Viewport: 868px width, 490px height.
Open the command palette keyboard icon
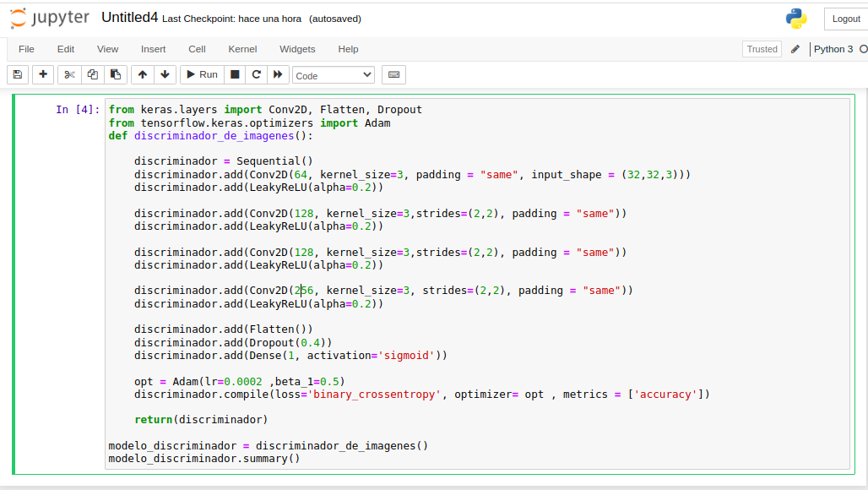[393, 74]
